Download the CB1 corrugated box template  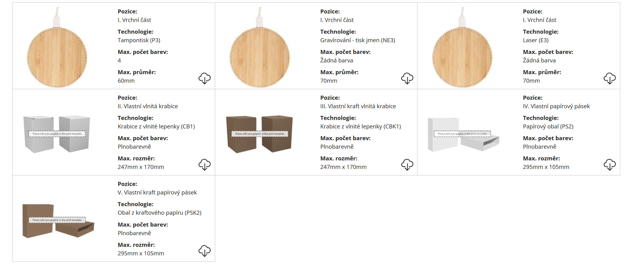205,165
